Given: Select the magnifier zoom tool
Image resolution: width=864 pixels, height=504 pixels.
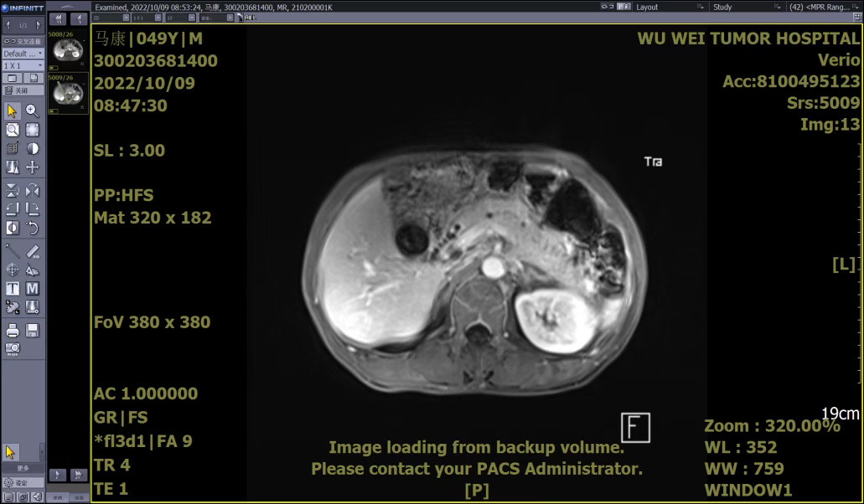Looking at the screenshot, I should 32,111.
